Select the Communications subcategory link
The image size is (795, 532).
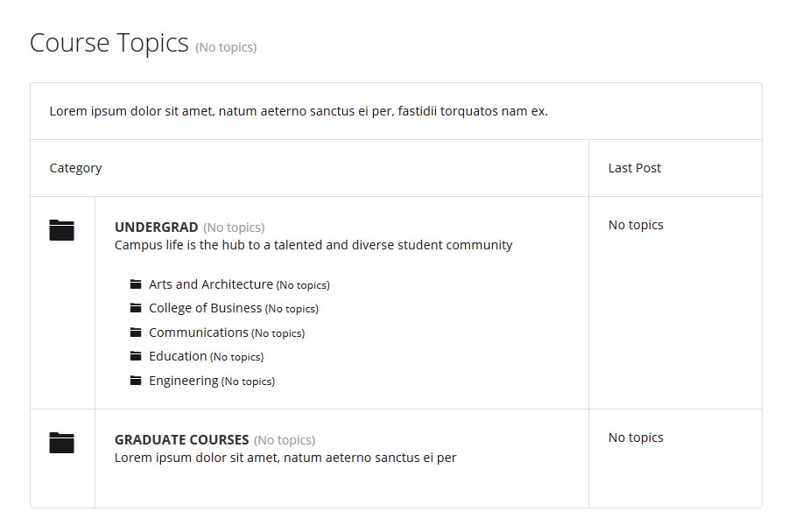tap(199, 332)
